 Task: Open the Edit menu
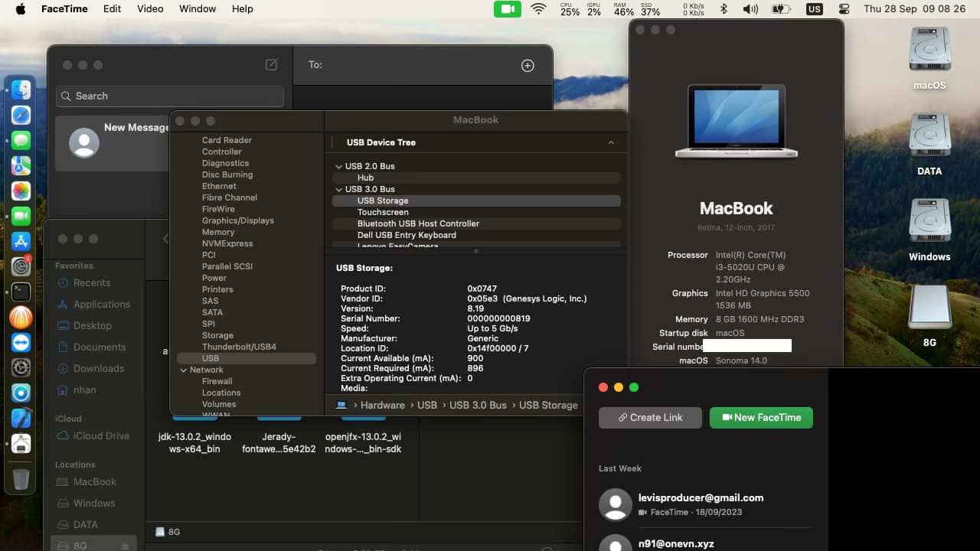112,9
